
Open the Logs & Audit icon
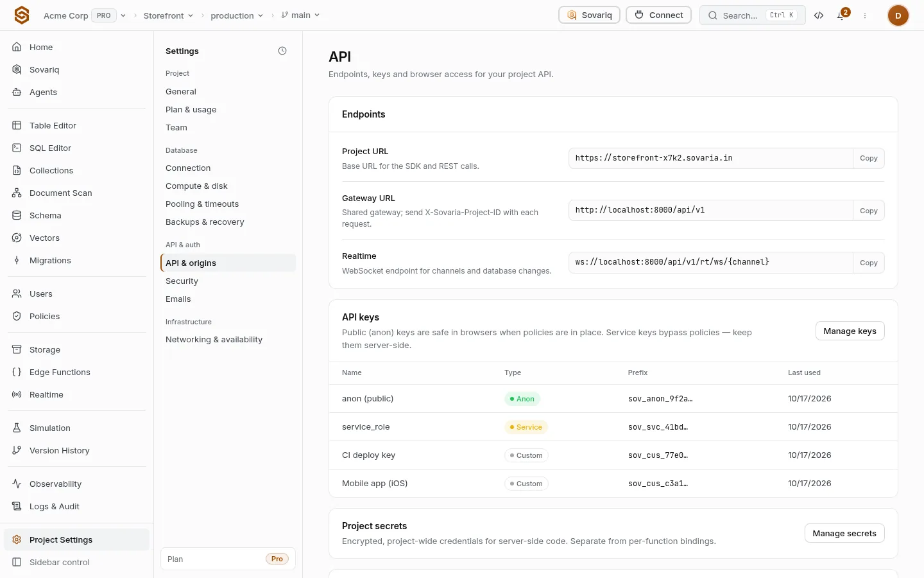(x=17, y=506)
